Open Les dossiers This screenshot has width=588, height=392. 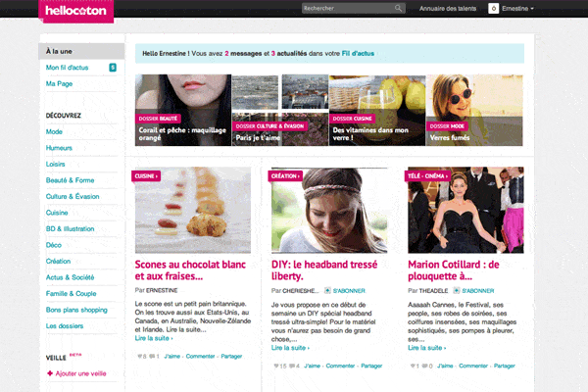[65, 325]
